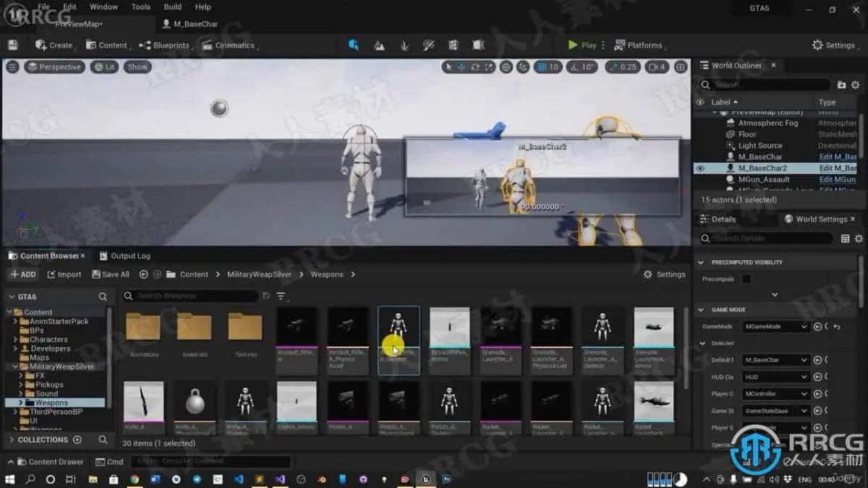Toggle surface snapping icon in viewport
This screenshot has height=488, width=868.
523,67
